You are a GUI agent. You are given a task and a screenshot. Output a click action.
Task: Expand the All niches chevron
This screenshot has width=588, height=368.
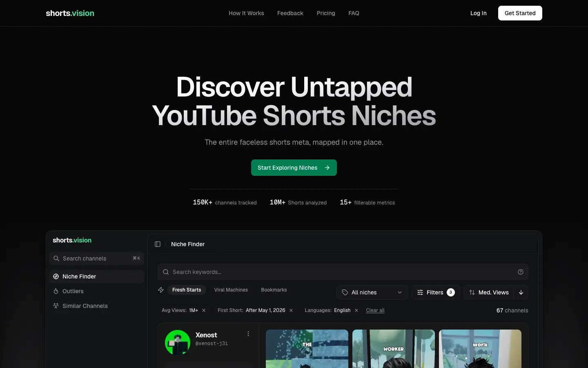(x=400, y=292)
